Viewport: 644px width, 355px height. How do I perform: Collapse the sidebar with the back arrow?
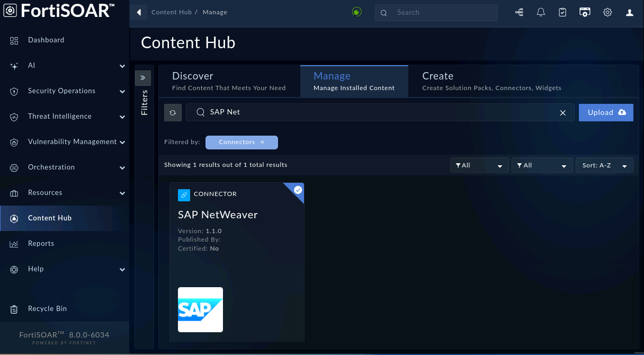[139, 12]
